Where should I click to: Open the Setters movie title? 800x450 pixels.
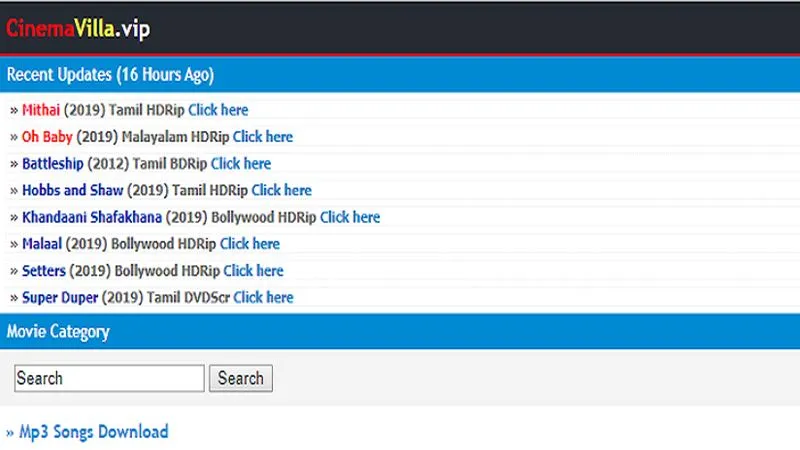coord(44,271)
